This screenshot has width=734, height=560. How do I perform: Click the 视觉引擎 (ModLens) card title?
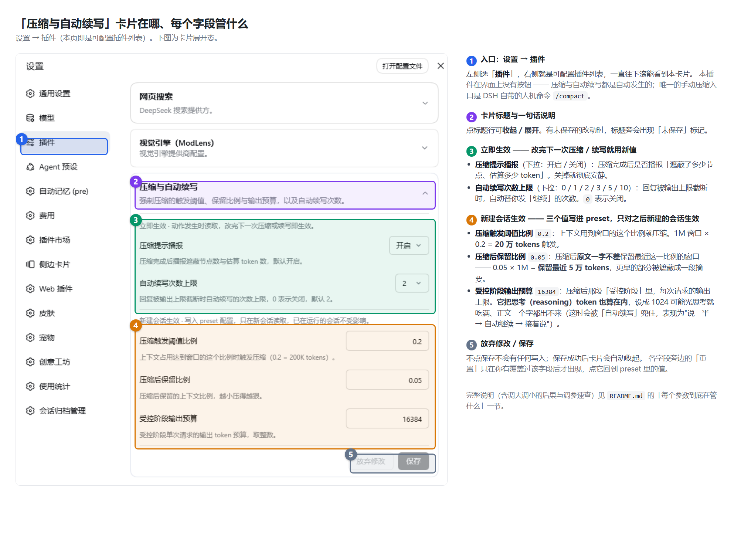177,143
